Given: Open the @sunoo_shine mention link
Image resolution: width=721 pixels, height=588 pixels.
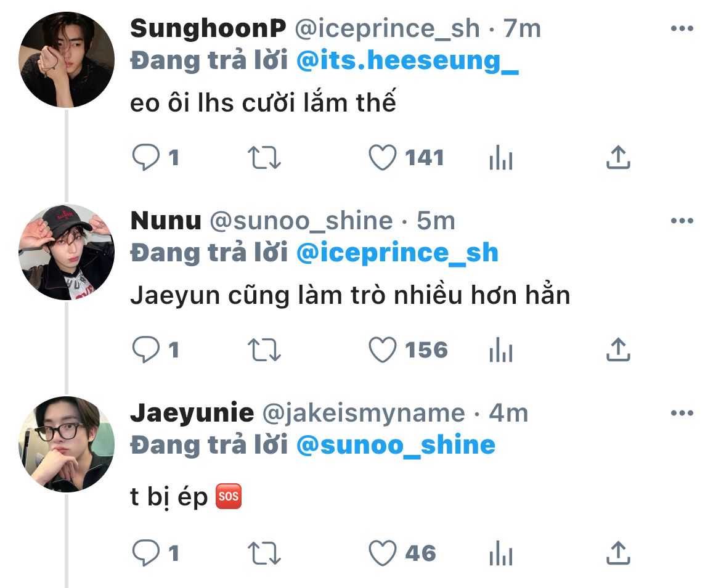Looking at the screenshot, I should click(396, 445).
